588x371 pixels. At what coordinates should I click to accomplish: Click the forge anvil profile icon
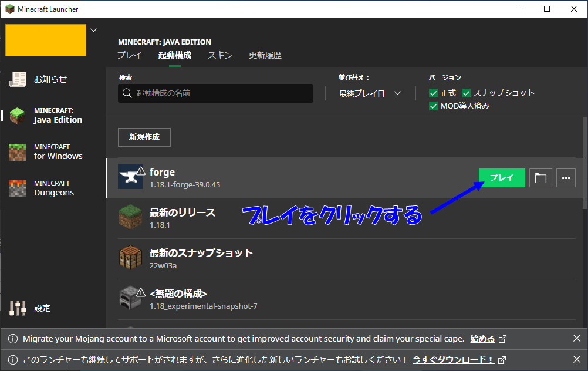click(130, 176)
